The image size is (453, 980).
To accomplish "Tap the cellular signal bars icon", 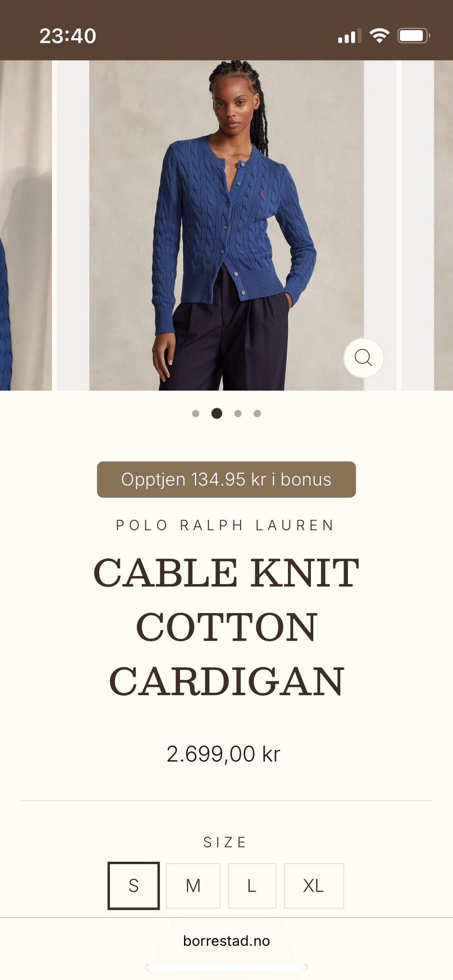I will point(350,36).
